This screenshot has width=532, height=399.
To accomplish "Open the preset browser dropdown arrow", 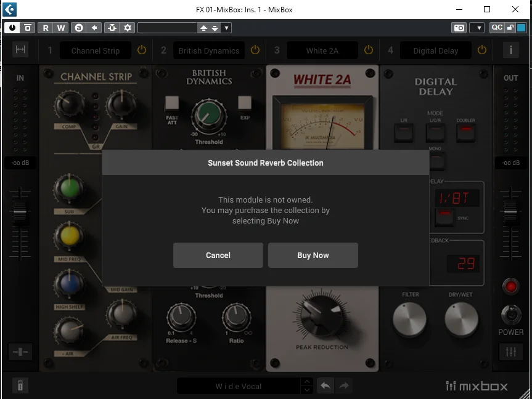I will coord(226,28).
